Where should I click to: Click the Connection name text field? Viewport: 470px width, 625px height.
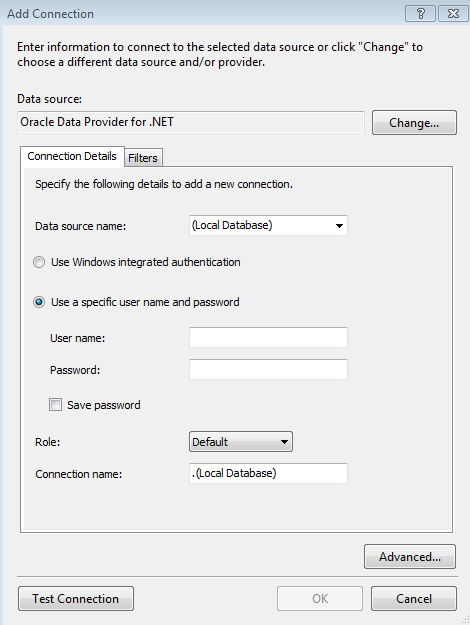(x=268, y=473)
